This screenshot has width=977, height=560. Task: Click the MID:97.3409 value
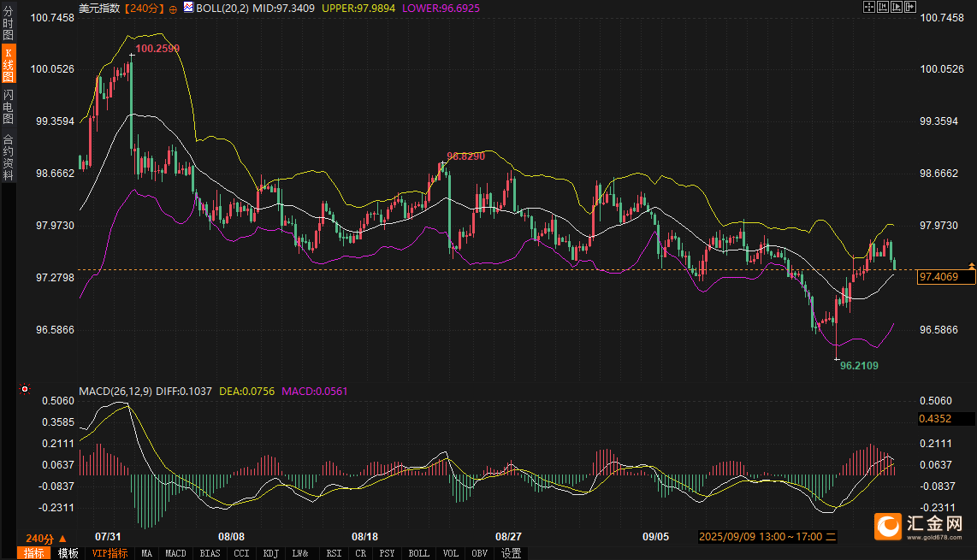click(283, 8)
